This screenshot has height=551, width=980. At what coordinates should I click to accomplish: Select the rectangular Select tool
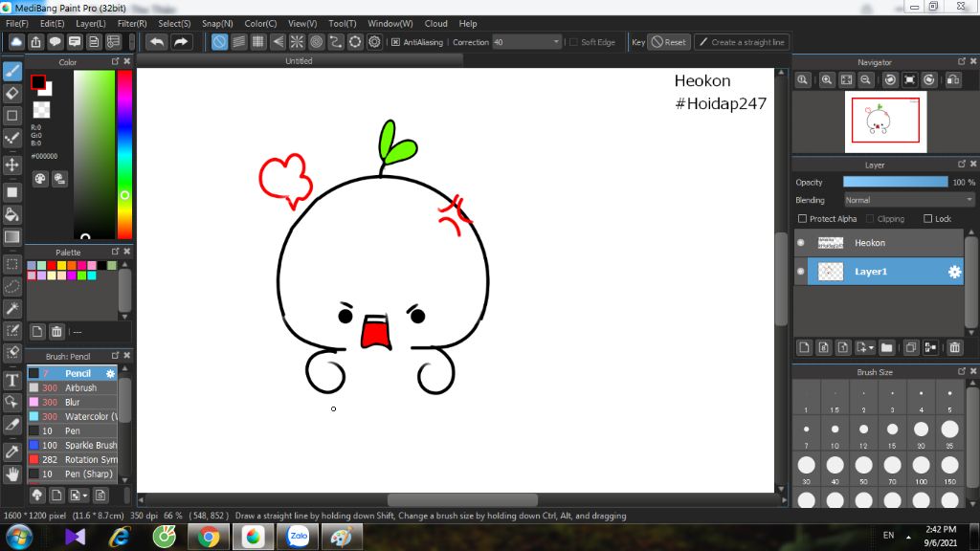tap(11, 264)
